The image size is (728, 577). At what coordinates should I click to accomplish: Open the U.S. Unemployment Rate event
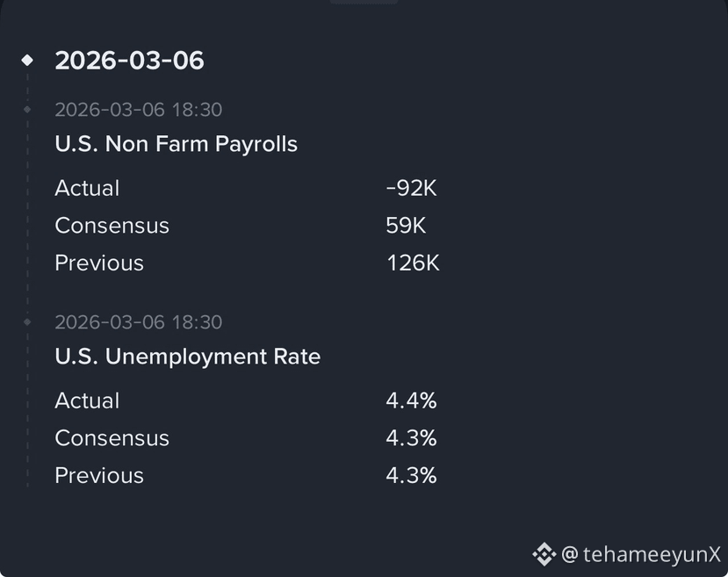188,357
